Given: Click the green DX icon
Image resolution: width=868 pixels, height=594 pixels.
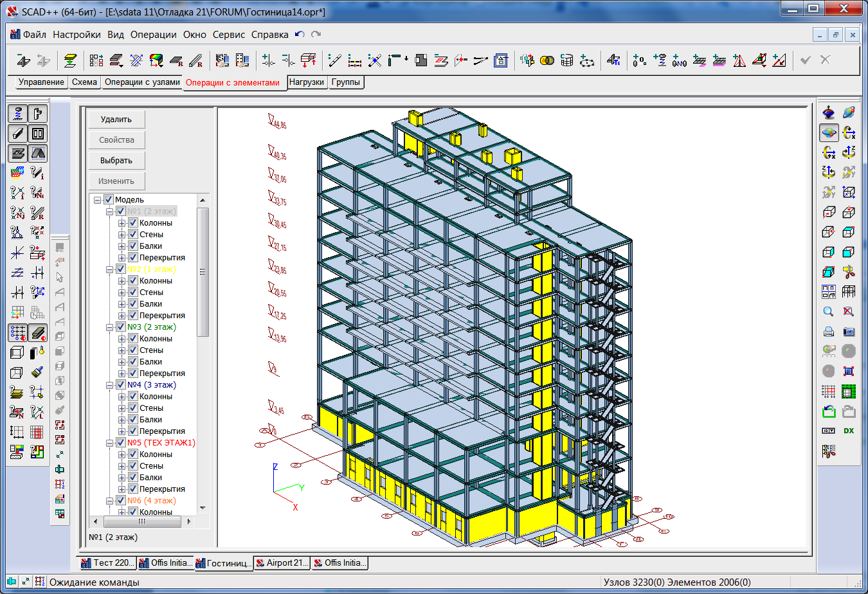Looking at the screenshot, I should point(849,431).
